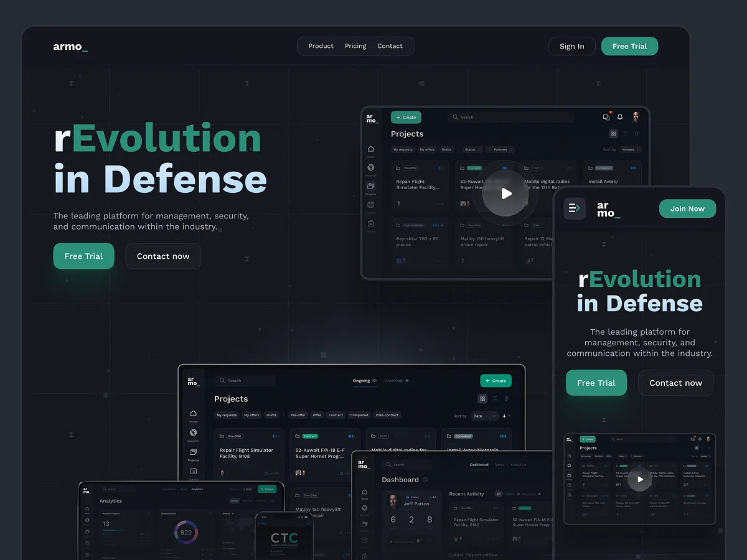Tap Contact now in the phone mockup

(x=675, y=383)
